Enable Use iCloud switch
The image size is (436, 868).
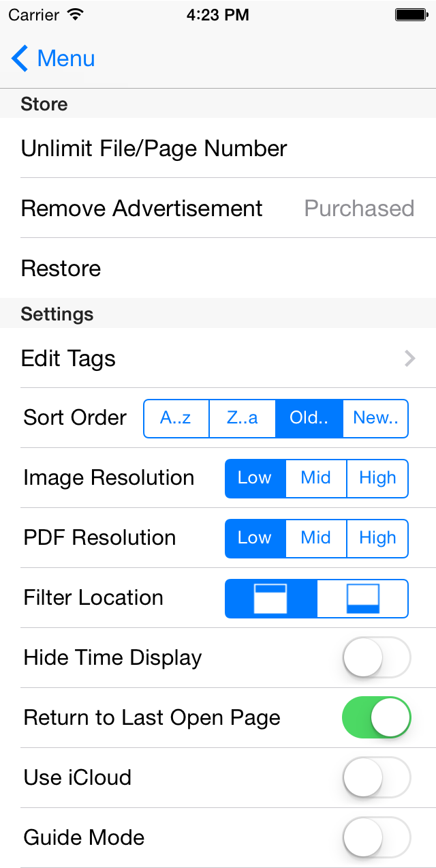click(x=376, y=778)
